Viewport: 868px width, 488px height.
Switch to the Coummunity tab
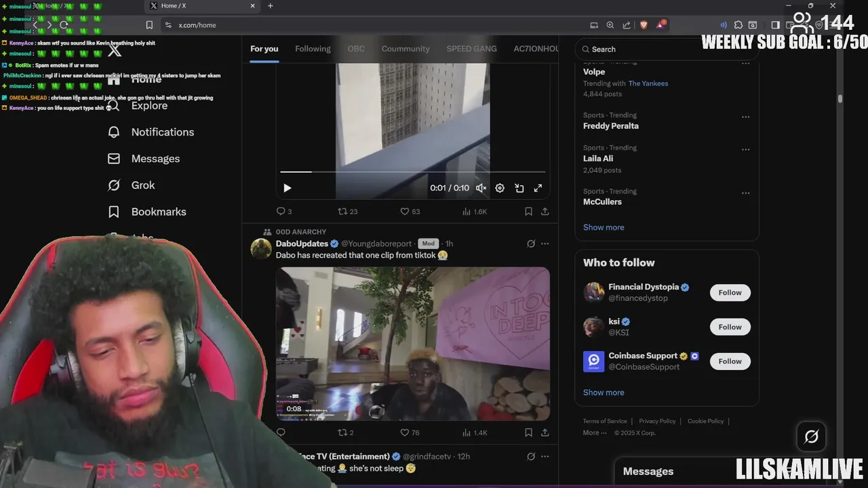click(x=406, y=49)
